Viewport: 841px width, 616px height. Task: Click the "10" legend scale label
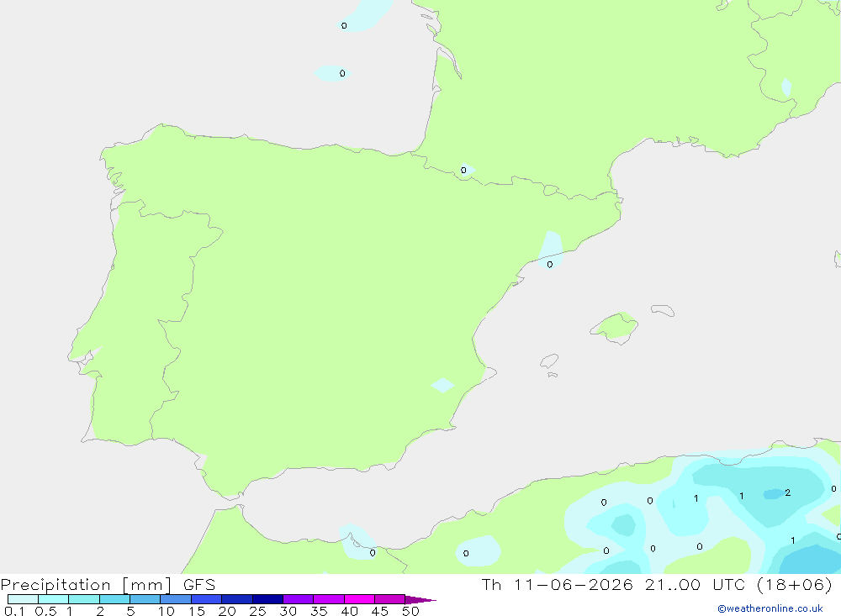[x=167, y=611]
